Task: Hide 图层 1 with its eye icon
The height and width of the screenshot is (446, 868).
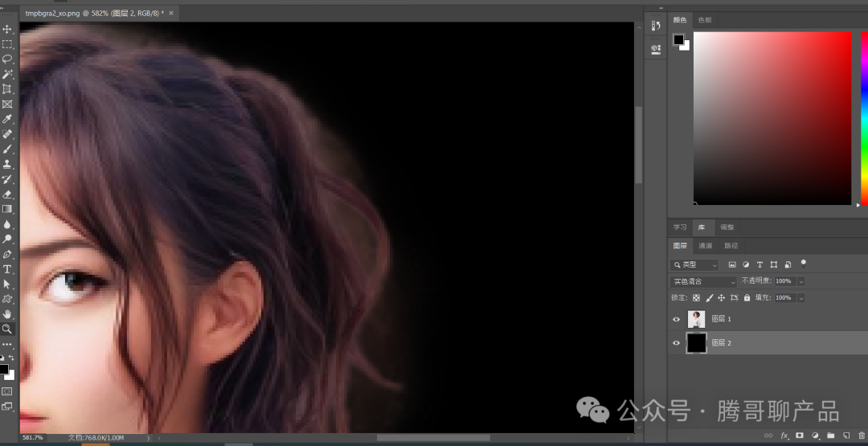Action: coord(676,319)
